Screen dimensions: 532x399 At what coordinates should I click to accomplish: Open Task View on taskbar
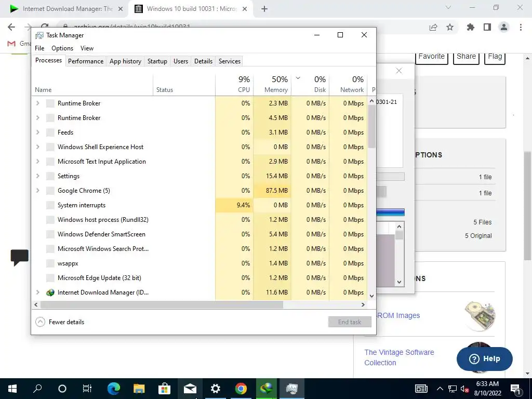coord(87,389)
